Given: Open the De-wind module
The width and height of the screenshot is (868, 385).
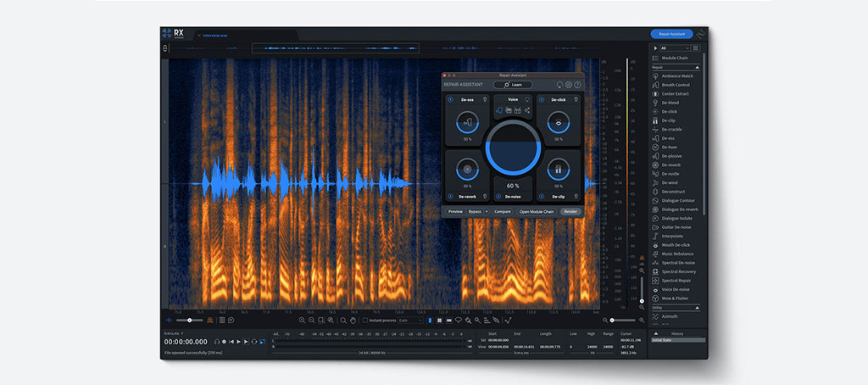Looking at the screenshot, I should tap(665, 182).
